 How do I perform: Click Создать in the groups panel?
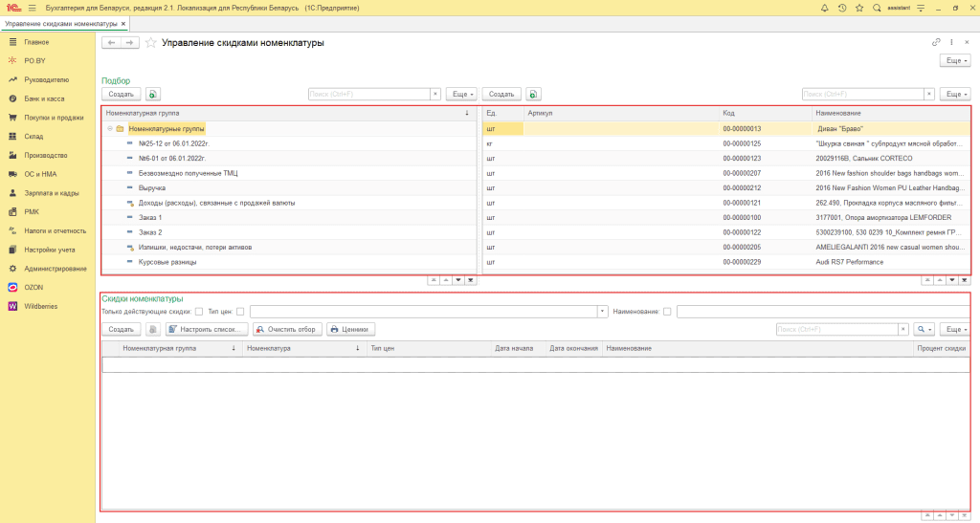click(x=122, y=95)
